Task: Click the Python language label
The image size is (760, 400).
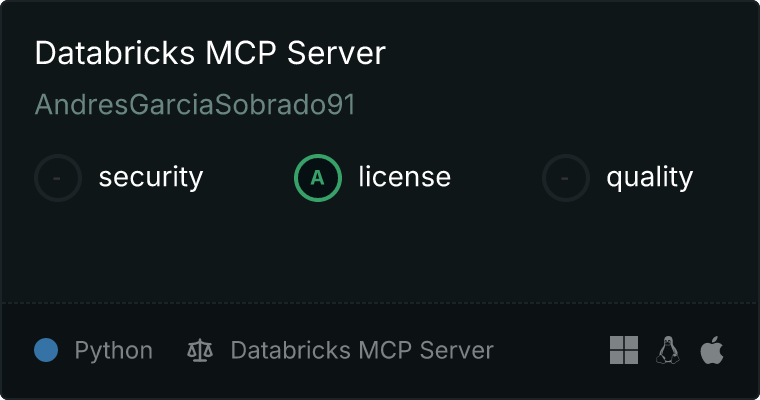Action: click(113, 351)
